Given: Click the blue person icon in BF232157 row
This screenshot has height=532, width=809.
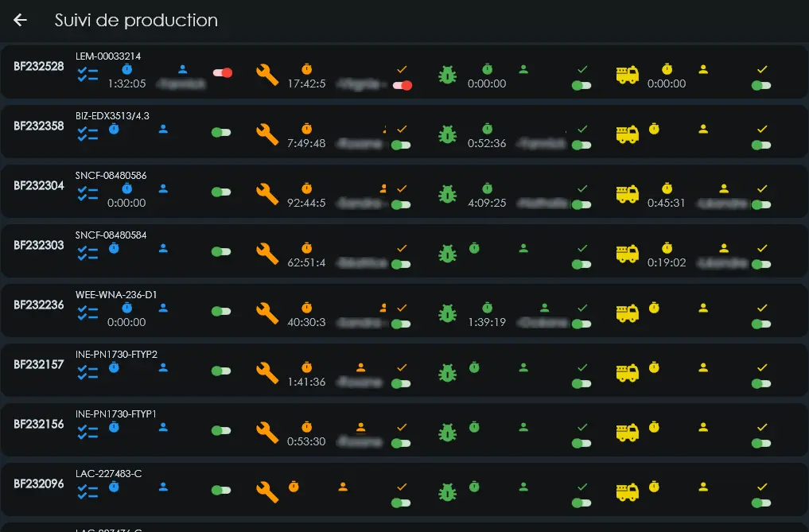Looking at the screenshot, I should point(163,368).
